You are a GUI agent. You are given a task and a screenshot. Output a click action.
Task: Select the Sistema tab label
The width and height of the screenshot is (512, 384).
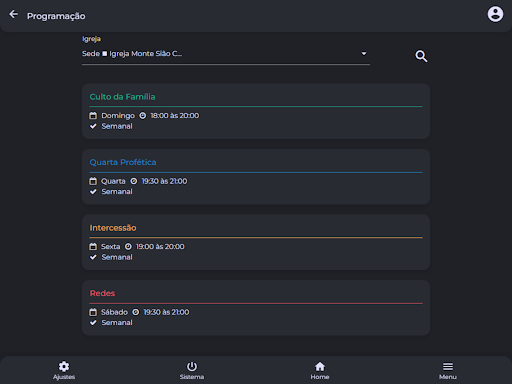192,377
